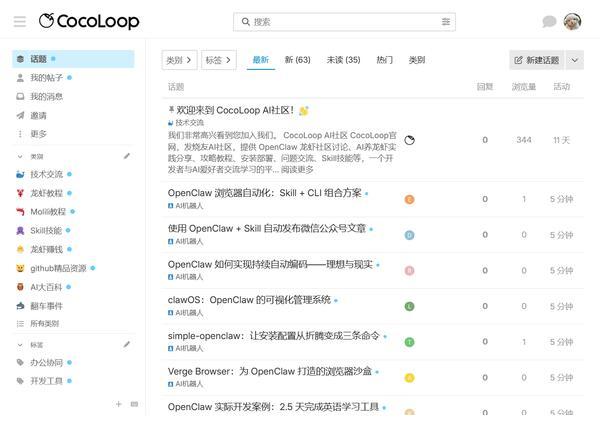The height and width of the screenshot is (425, 612).
Task: Open topic clawOS 可视化管理系统
Action: (x=249, y=300)
